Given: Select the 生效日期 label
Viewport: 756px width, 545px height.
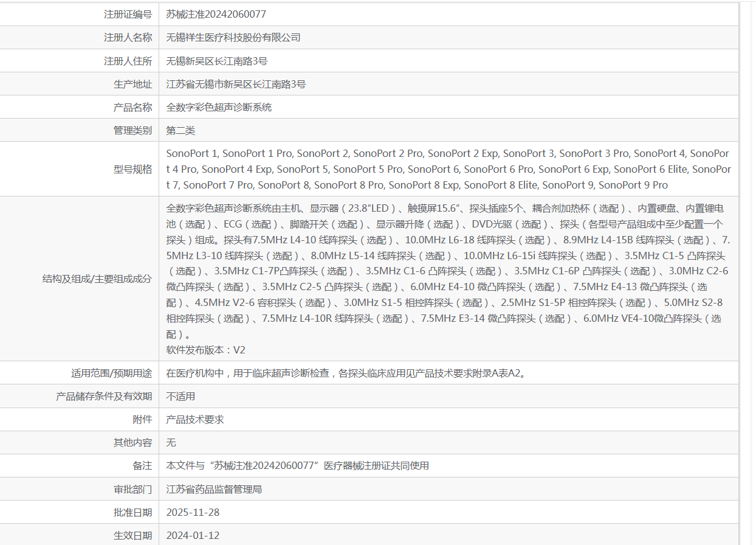Looking at the screenshot, I should click(132, 535).
